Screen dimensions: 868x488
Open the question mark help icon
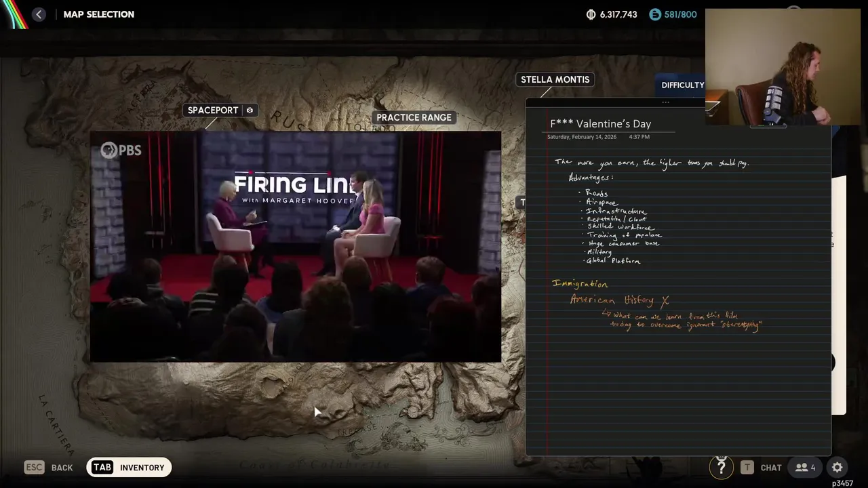[x=721, y=467]
